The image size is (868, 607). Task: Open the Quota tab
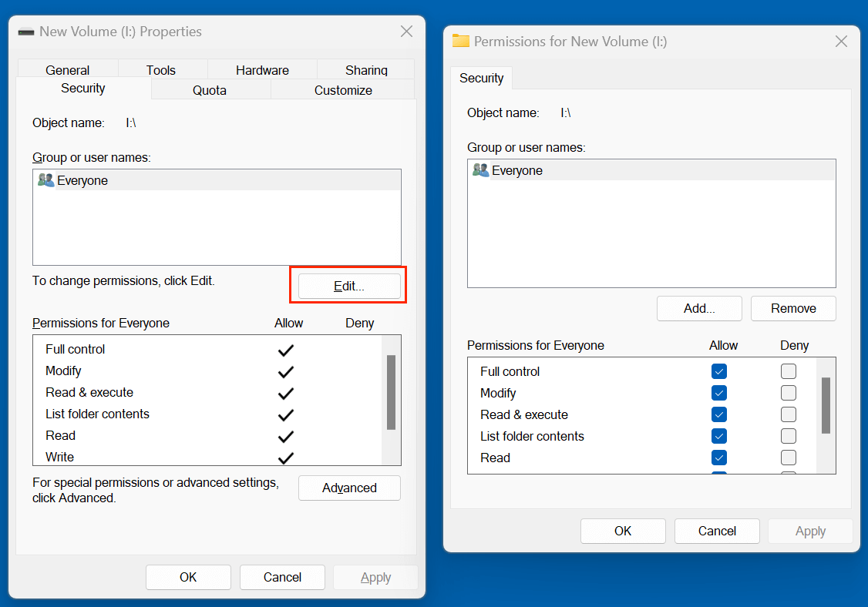[x=209, y=89]
